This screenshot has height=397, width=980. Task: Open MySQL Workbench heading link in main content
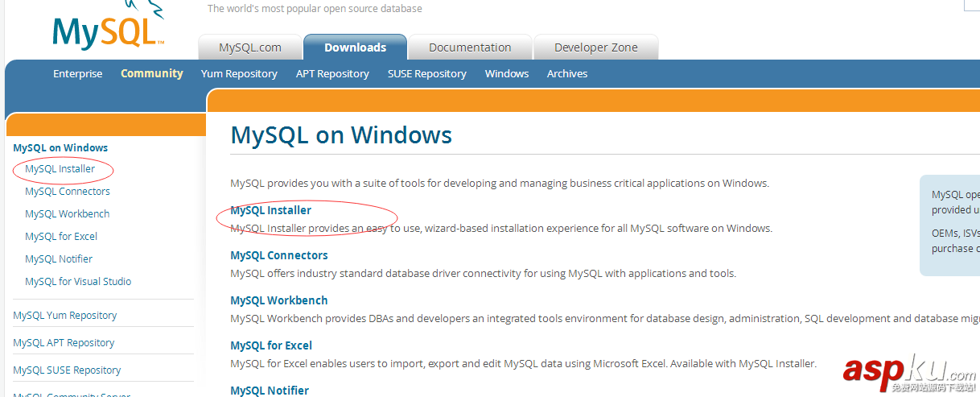(x=278, y=300)
